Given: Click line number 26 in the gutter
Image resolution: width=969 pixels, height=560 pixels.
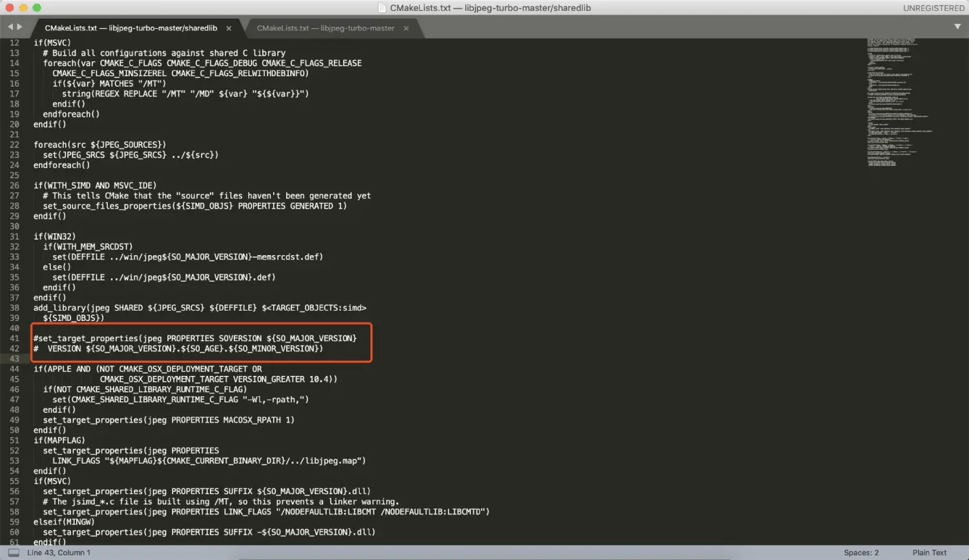Looking at the screenshot, I should (14, 185).
